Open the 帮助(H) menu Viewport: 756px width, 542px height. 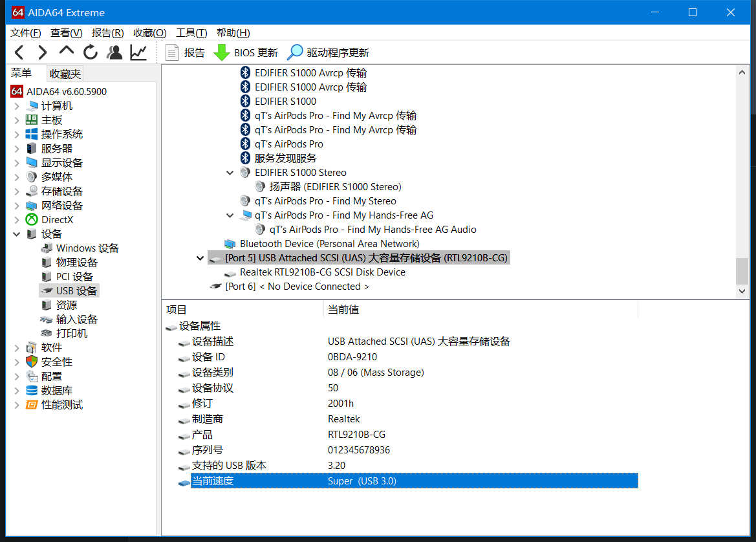(x=233, y=33)
